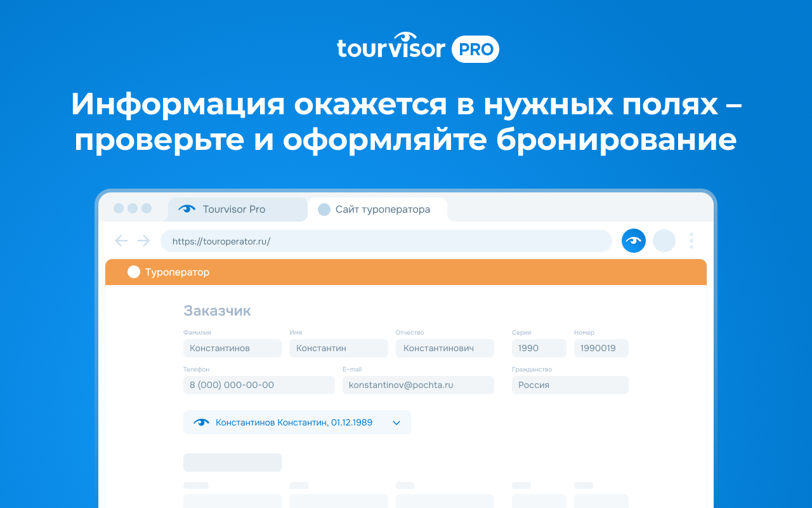
Task: Click the Телефон field
Action: [x=259, y=385]
